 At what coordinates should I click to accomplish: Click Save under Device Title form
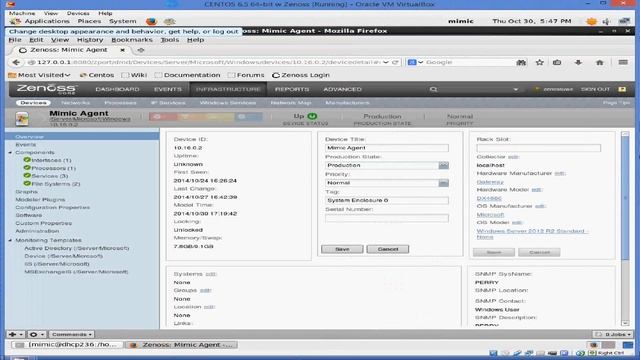pyautogui.click(x=342, y=249)
